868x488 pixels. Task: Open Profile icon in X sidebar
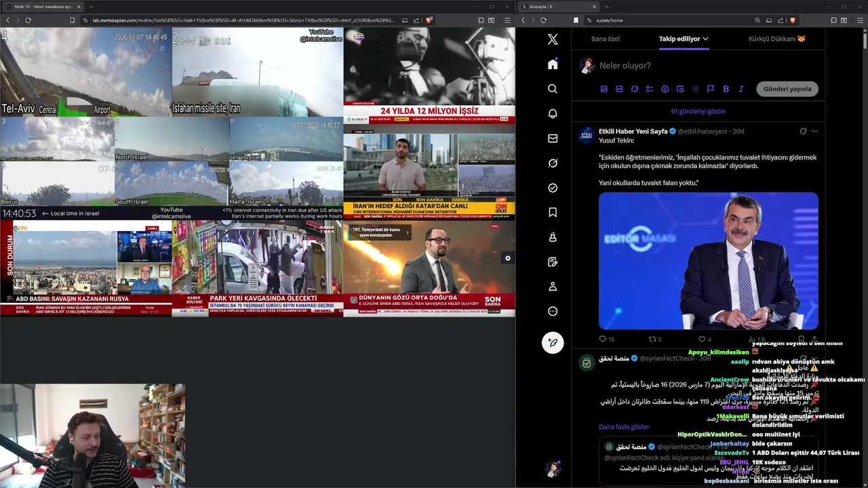(x=553, y=287)
